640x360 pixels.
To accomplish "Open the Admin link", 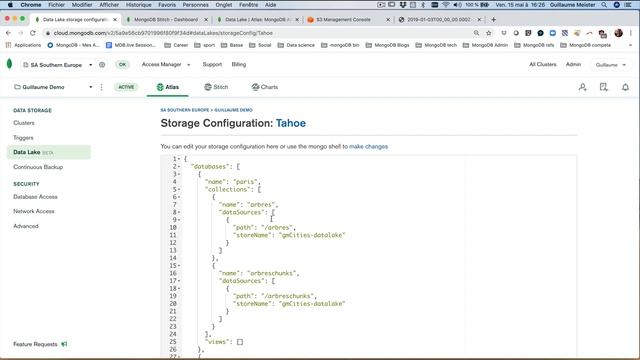I will coord(573,64).
